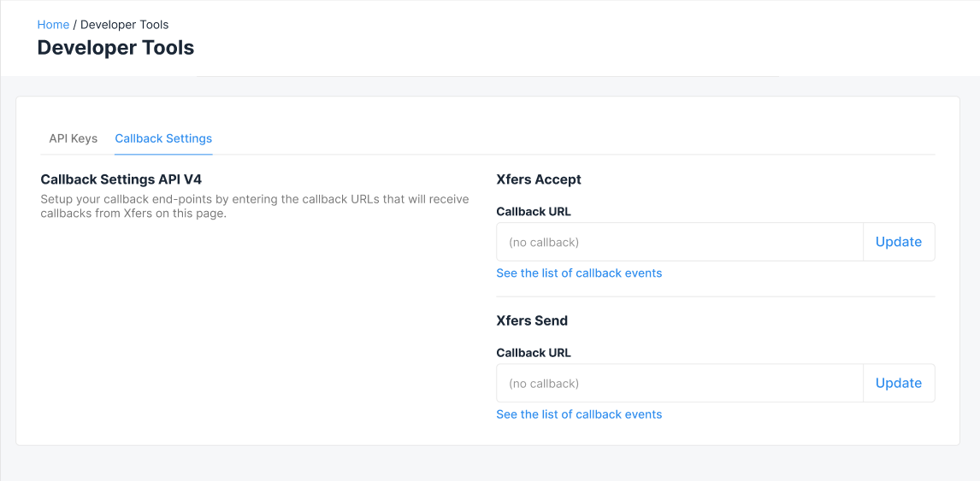Screen dimensions: 980x481
Task: Click Callback URL label under Xfers Accept
Action: click(534, 211)
